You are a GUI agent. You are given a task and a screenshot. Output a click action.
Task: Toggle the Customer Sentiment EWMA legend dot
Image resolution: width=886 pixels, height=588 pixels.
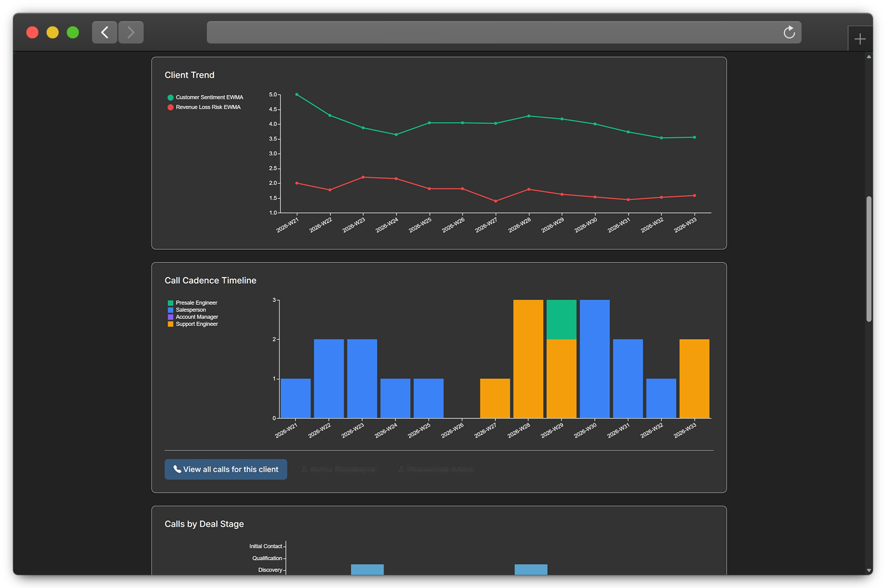[170, 98]
